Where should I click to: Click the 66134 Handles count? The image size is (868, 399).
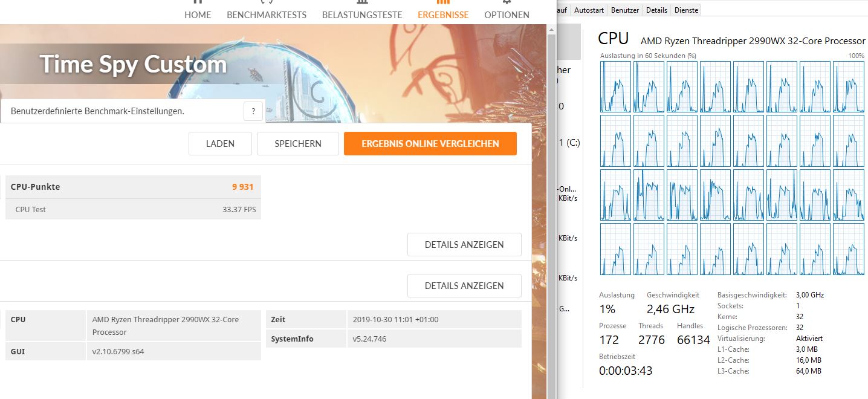(693, 340)
